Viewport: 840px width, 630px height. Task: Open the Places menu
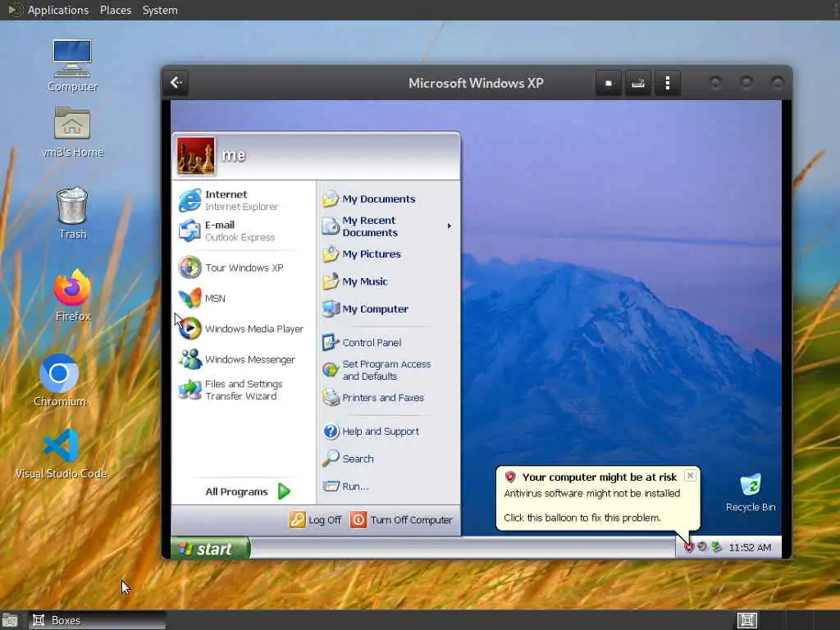[115, 10]
